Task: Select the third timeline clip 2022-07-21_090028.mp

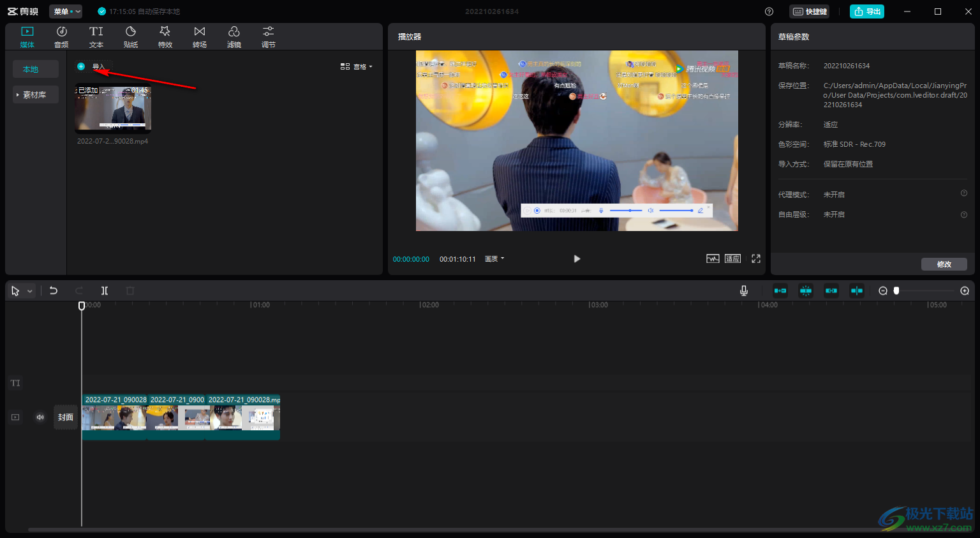Action: coord(243,417)
